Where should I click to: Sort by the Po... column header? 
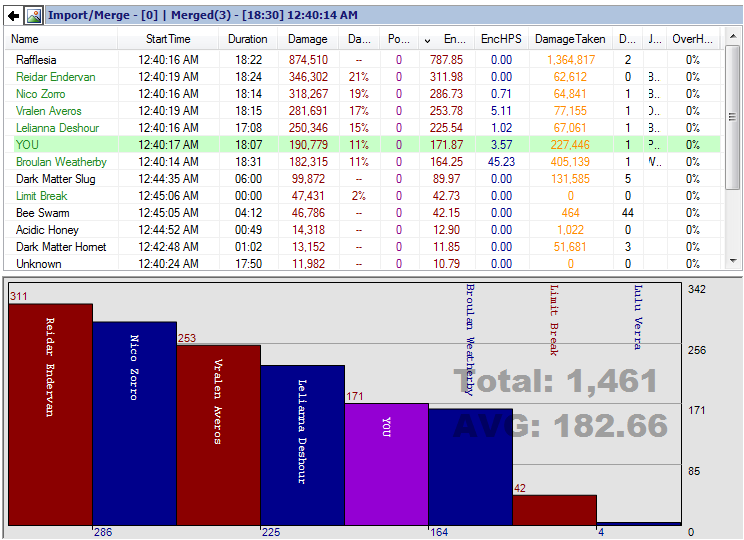pos(399,39)
